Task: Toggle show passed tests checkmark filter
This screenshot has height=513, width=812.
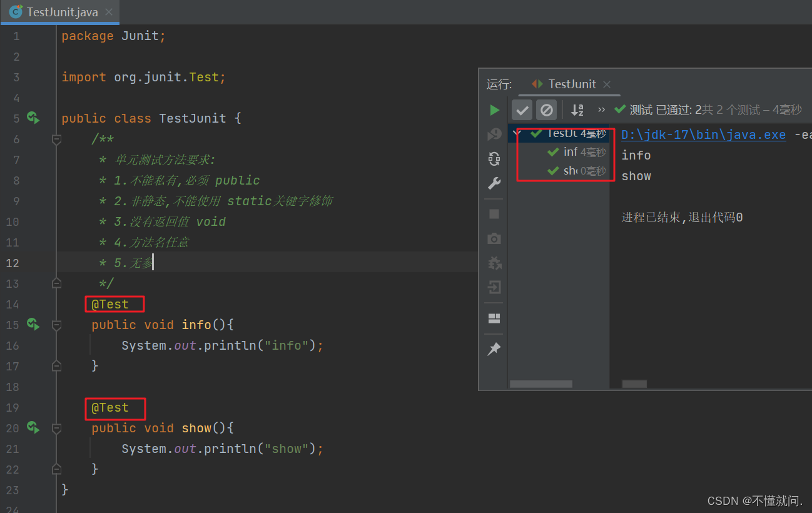Action: [x=522, y=109]
